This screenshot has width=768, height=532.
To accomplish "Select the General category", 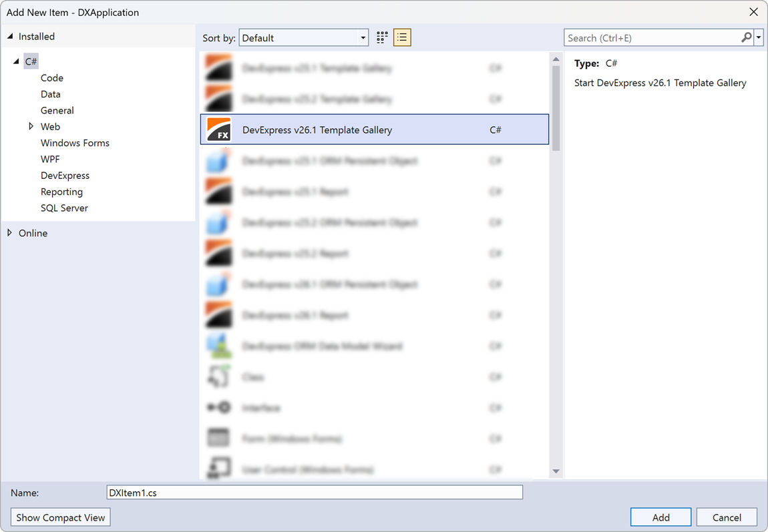I will (57, 110).
